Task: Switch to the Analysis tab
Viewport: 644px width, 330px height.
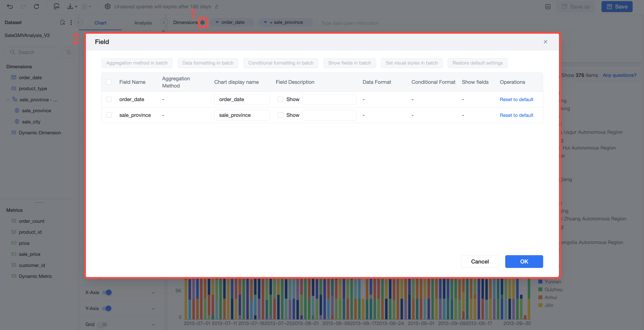Action: [143, 23]
